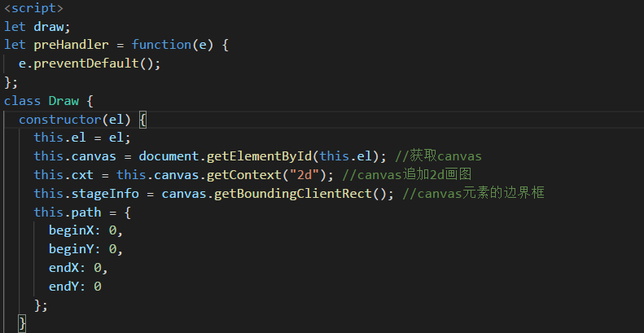Click 'document.getElementById' call
The width and height of the screenshot is (644, 333).
[x=226, y=156]
